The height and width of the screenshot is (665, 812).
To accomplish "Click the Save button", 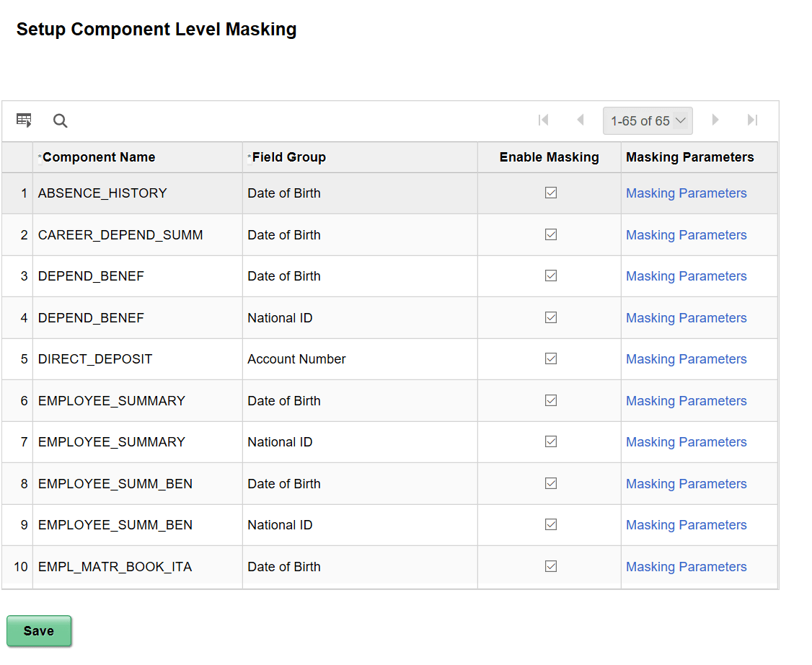I will [x=39, y=630].
